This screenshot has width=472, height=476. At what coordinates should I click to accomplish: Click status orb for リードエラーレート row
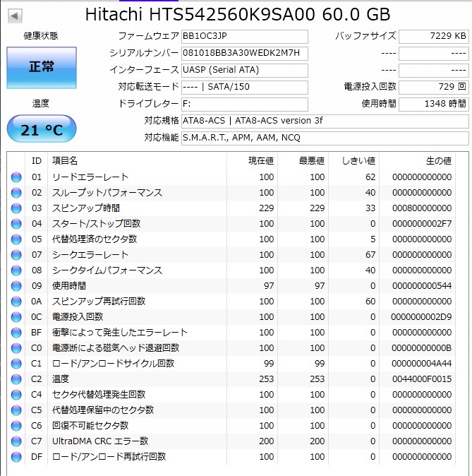tap(16, 177)
